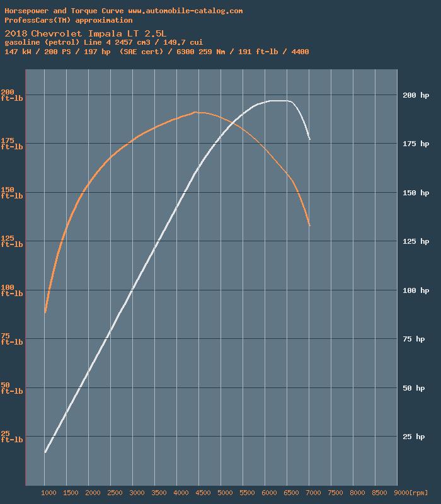The height and width of the screenshot is (504, 441).
Task: Click the peak of the orange torque curve
Action: 195,112
